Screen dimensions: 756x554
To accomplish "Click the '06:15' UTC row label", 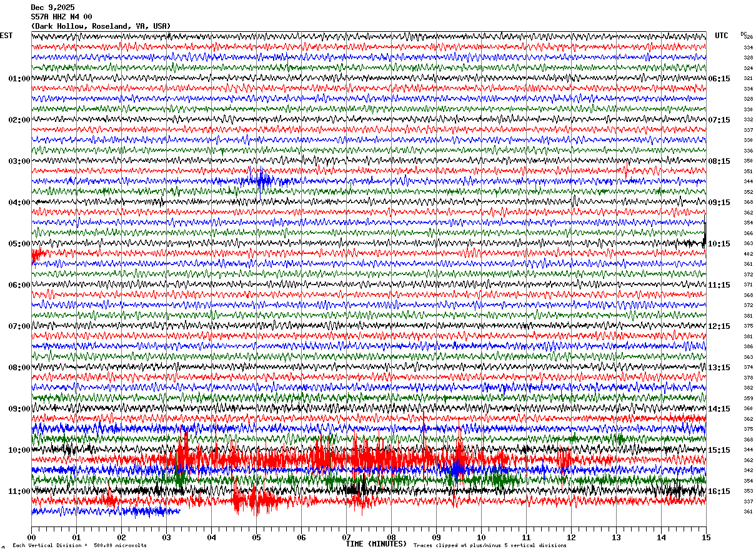I will point(720,79).
